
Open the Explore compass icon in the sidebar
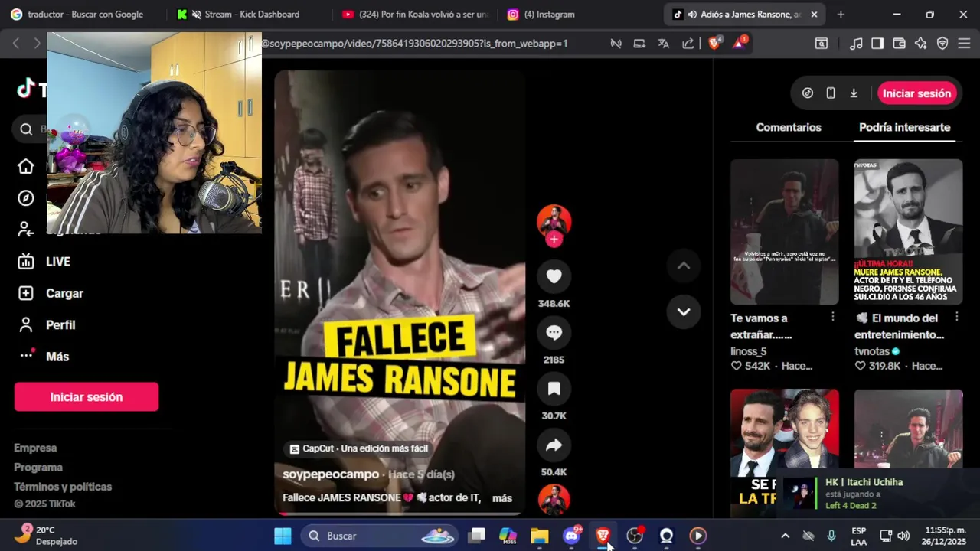(26, 198)
